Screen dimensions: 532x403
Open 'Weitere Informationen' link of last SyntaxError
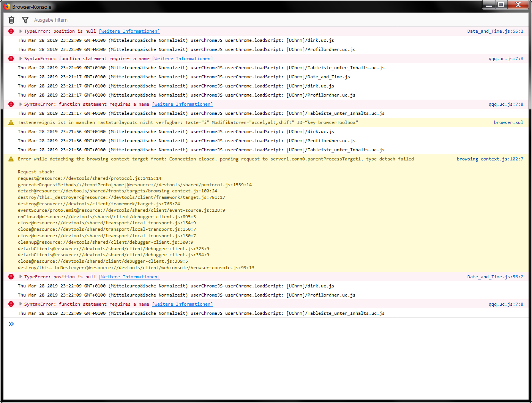[183, 304]
